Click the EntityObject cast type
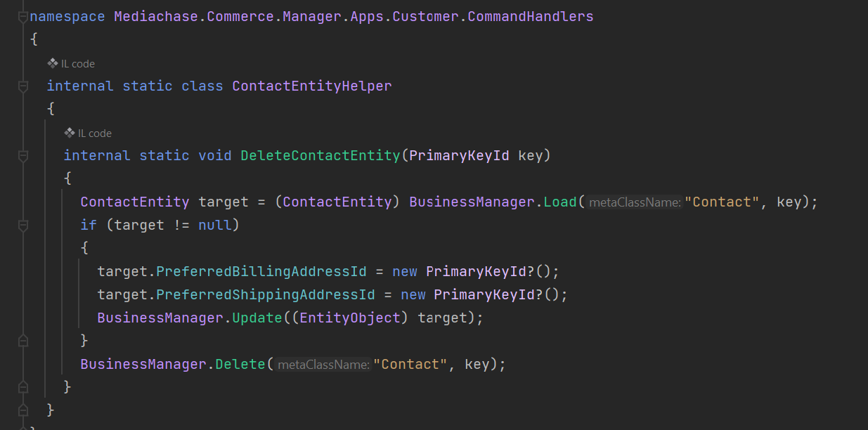 (x=349, y=318)
